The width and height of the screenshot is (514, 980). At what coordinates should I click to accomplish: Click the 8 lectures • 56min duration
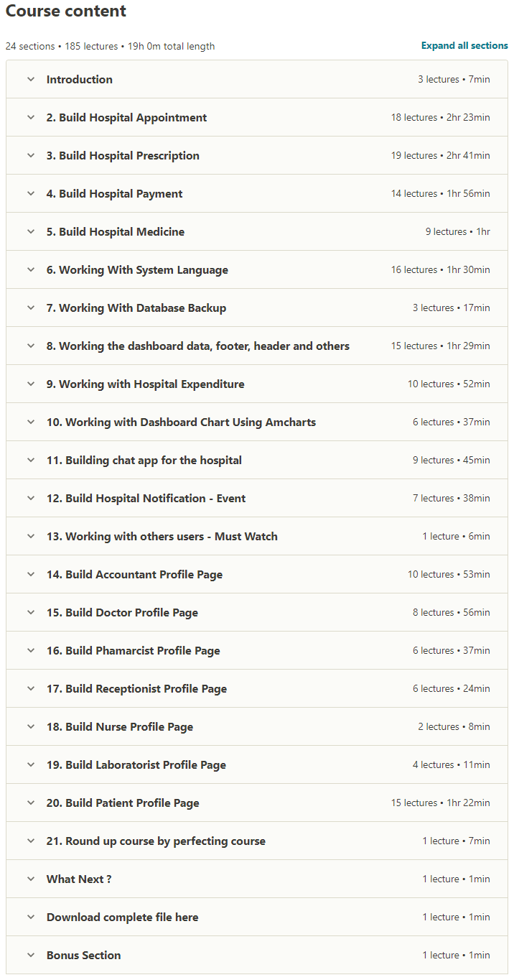pos(452,613)
